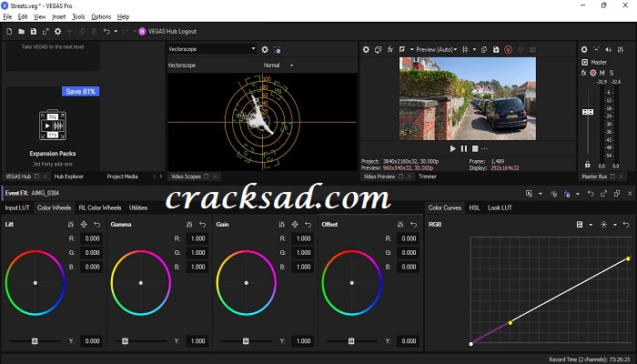Viewport: 637px width, 364px height.
Task: Open the Trimmer tab
Action: point(428,177)
